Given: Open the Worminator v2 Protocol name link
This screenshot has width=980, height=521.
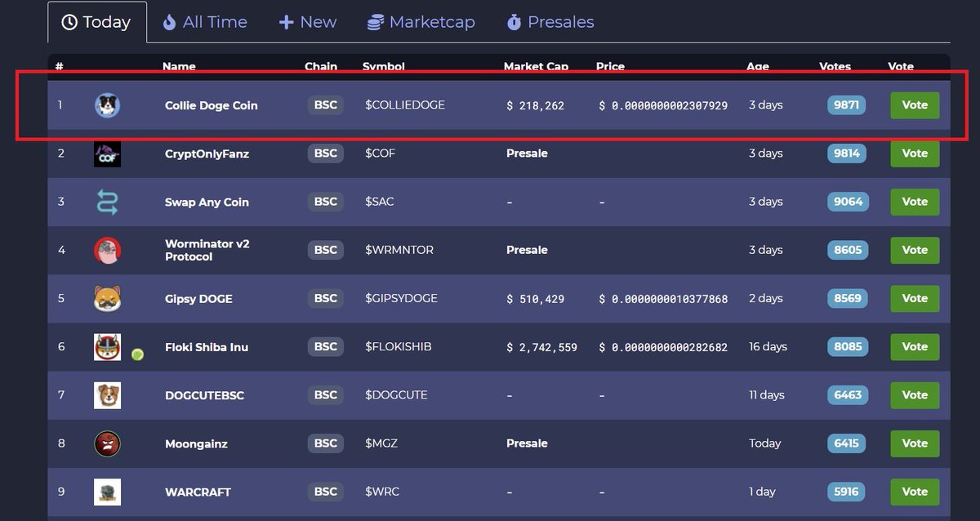Looking at the screenshot, I should point(207,250).
